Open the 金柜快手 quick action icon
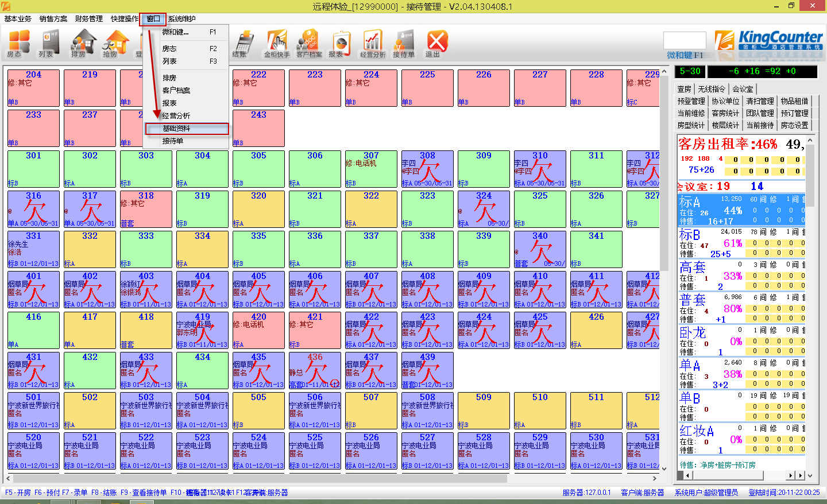This screenshot has width=827, height=504. coord(277,44)
